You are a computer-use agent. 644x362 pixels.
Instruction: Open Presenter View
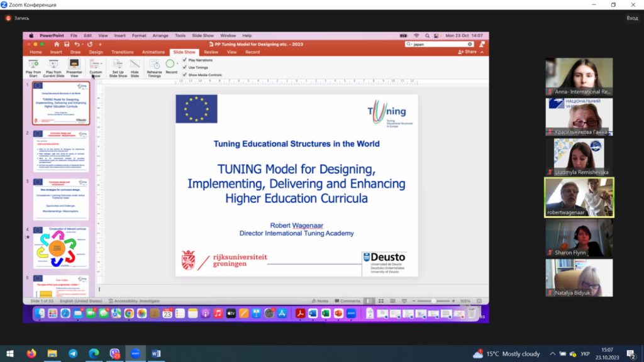(74, 63)
